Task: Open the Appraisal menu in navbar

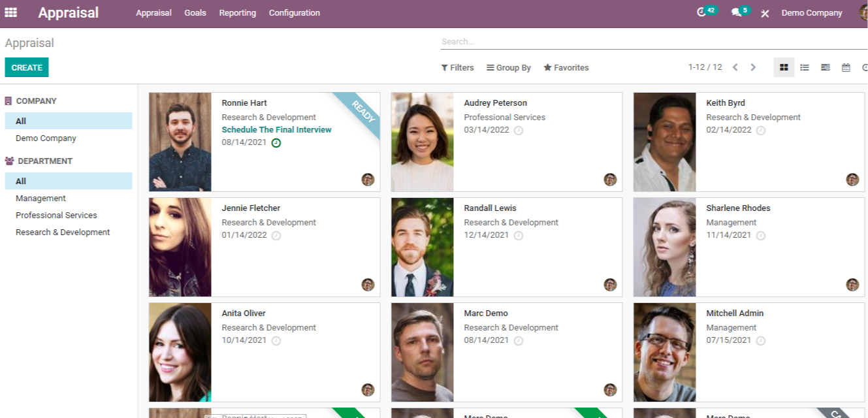Action: pos(153,13)
